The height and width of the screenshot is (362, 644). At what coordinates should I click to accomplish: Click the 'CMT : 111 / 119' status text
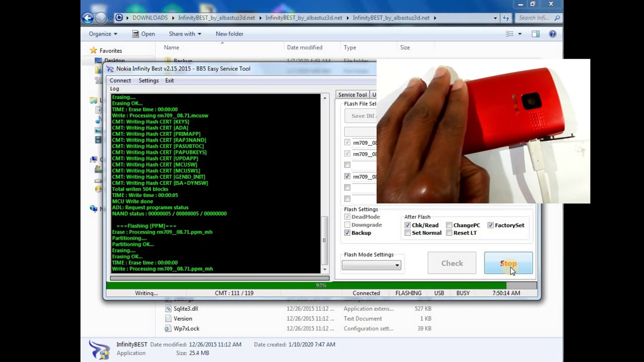(x=234, y=293)
